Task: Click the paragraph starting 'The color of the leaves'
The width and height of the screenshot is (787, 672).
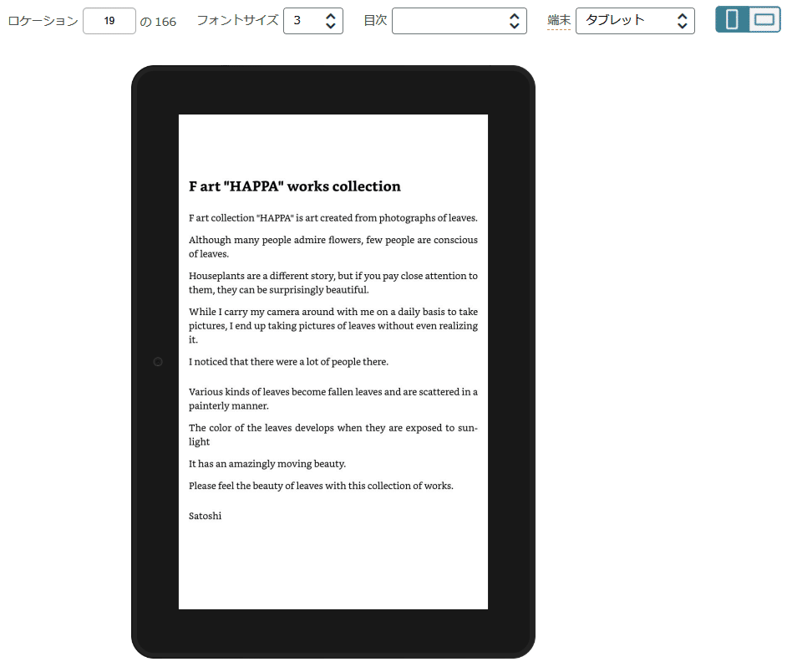Action: (x=333, y=435)
